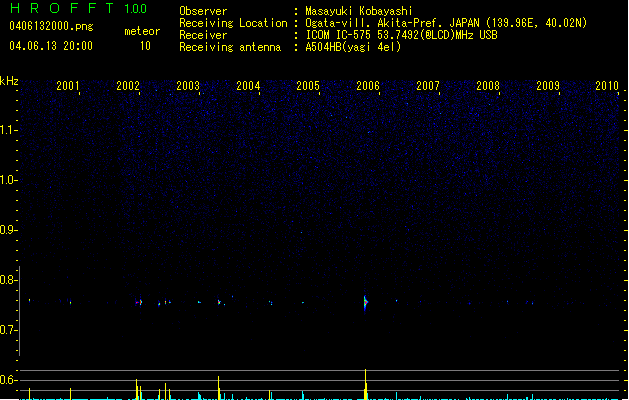Click the 0.6 kHz frequency tick label

pos(8,380)
